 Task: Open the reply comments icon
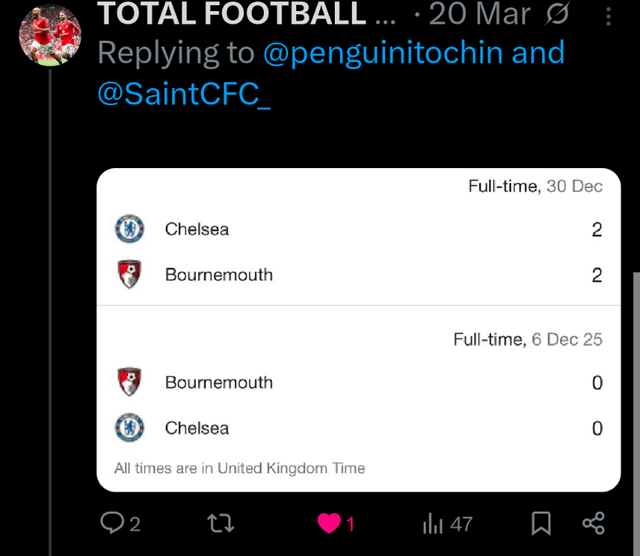[x=111, y=523]
